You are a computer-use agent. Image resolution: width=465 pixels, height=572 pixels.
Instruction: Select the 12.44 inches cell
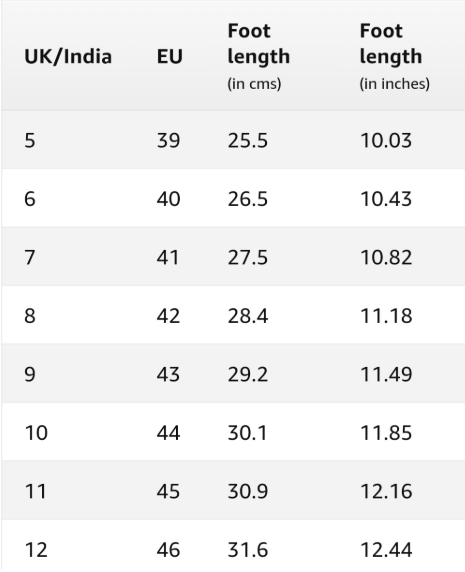(x=386, y=550)
